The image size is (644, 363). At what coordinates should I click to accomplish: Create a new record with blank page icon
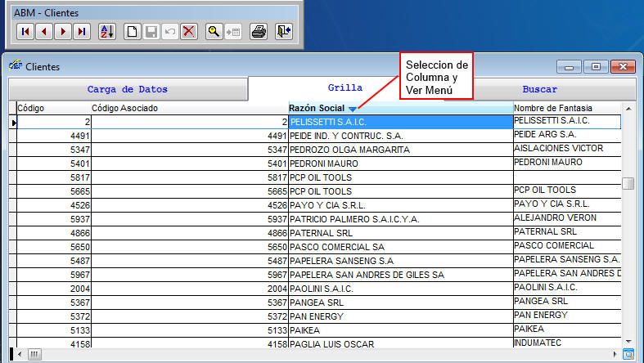pyautogui.click(x=132, y=32)
